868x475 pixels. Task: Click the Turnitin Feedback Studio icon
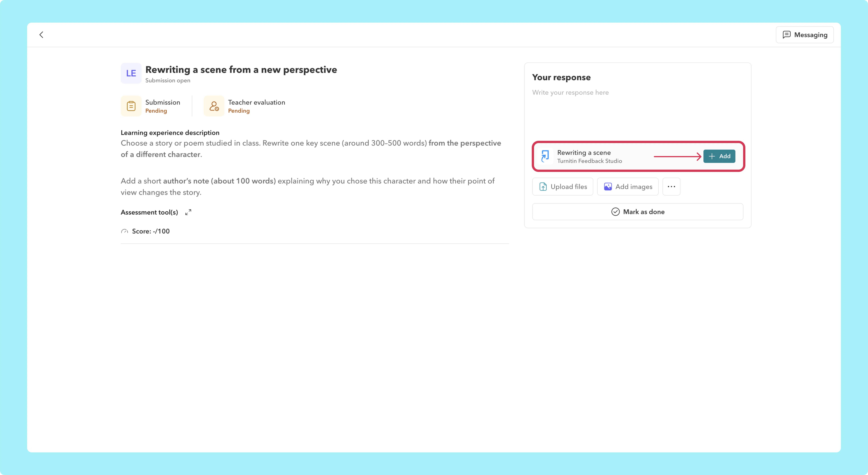pos(545,156)
